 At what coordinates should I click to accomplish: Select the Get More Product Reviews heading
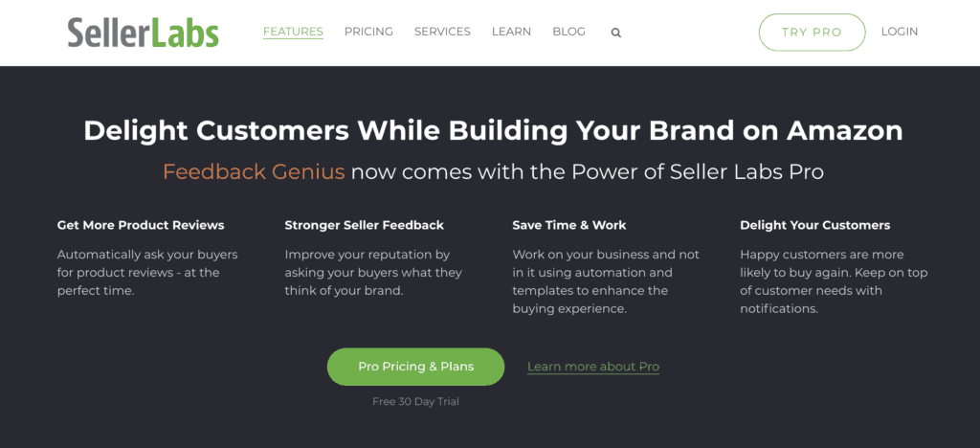coord(141,225)
